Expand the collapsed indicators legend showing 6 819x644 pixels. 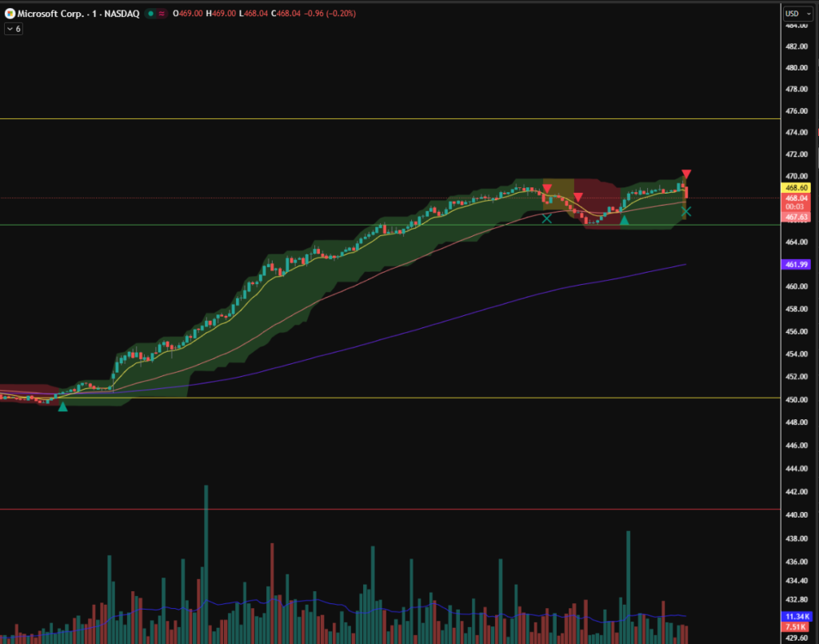click(14, 29)
